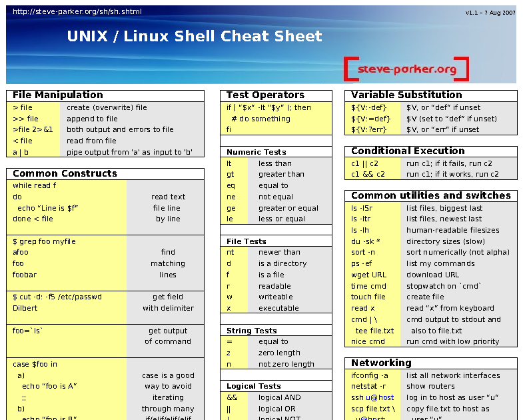Click the 'ls -ltr' command
Viewport: 525px width, 420px height.
[x=360, y=219]
